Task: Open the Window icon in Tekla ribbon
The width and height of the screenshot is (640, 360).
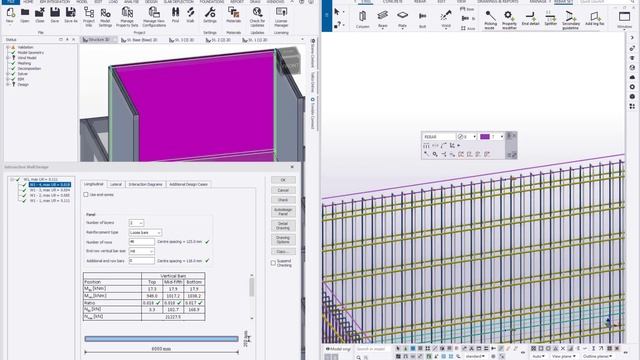Action: [x=624, y=19]
